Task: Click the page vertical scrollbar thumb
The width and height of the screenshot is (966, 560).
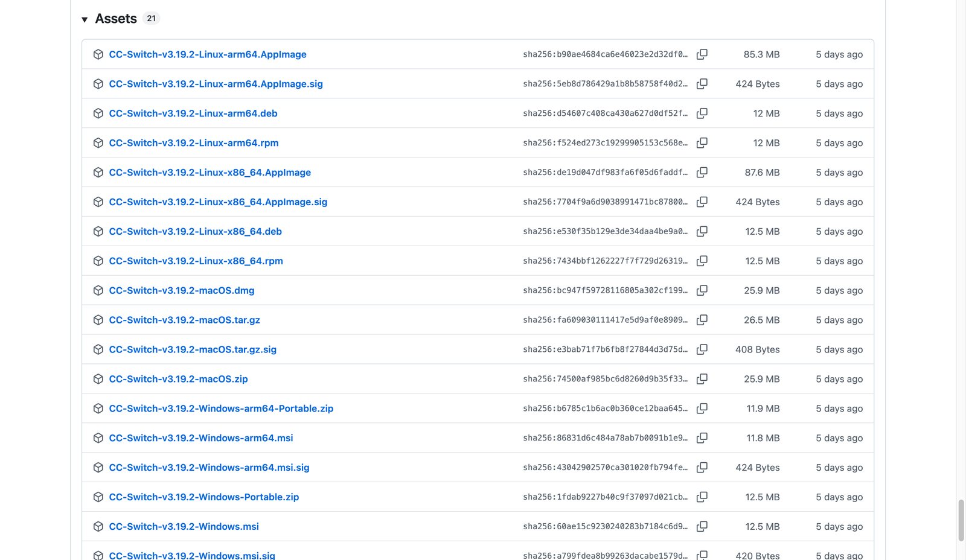Action: (x=961, y=520)
